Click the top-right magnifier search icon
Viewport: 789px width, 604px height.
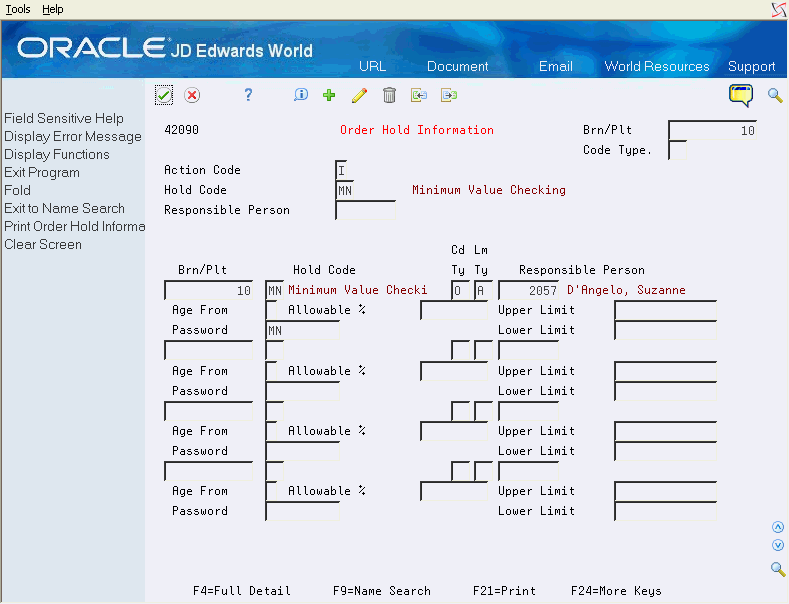pos(775,95)
